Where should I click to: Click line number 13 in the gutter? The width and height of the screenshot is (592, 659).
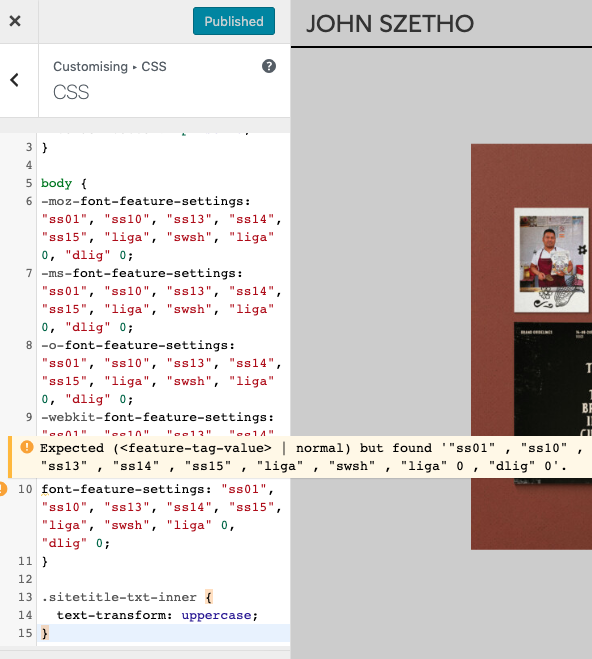point(25,597)
